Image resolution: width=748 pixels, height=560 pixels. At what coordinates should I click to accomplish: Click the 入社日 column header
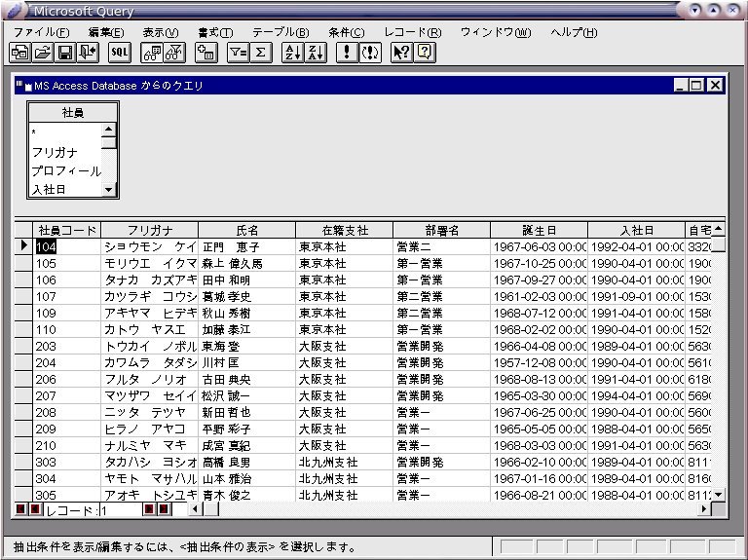tap(636, 231)
